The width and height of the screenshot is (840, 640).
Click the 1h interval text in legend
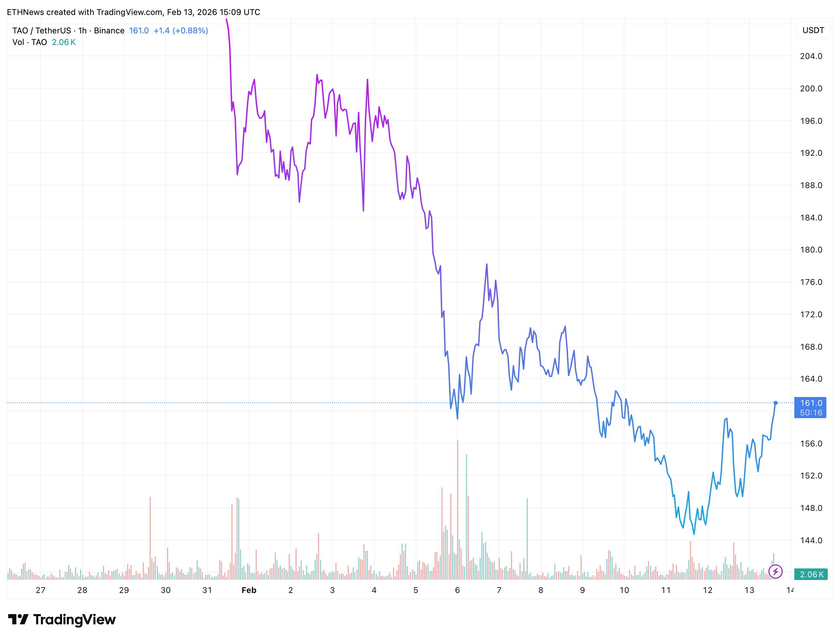pyautogui.click(x=82, y=30)
